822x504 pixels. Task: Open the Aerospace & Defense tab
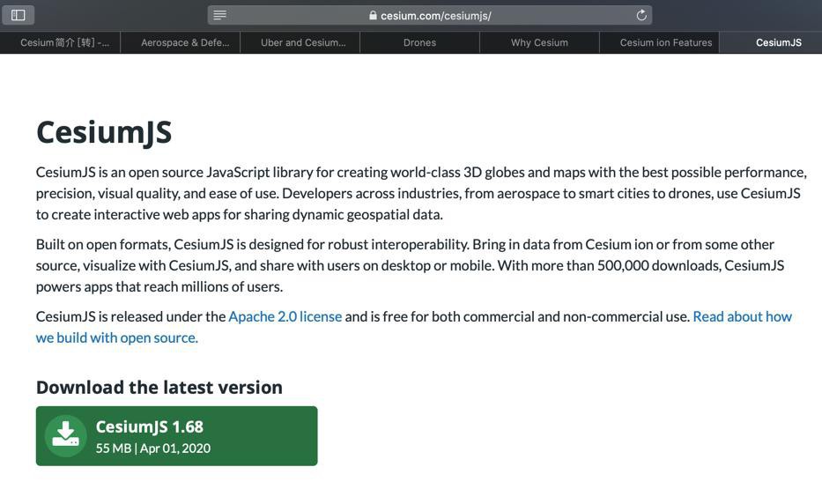click(184, 42)
